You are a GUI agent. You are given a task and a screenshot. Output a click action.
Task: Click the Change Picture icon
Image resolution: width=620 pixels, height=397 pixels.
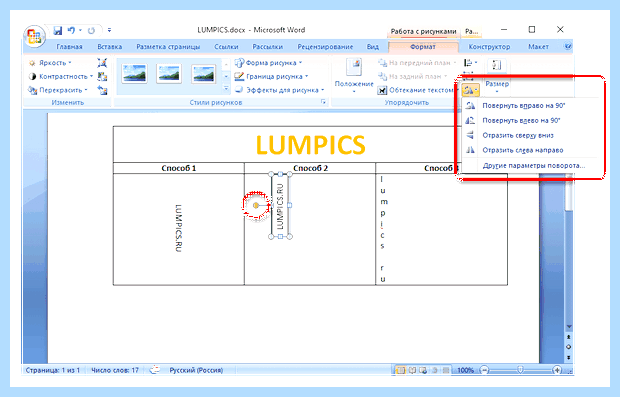coord(102,76)
